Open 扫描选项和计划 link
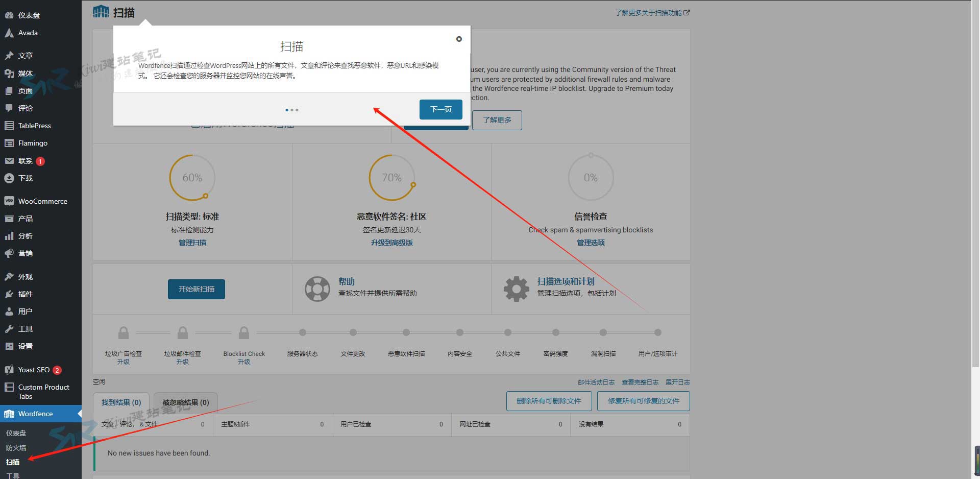The width and height of the screenshot is (980, 479). click(566, 281)
